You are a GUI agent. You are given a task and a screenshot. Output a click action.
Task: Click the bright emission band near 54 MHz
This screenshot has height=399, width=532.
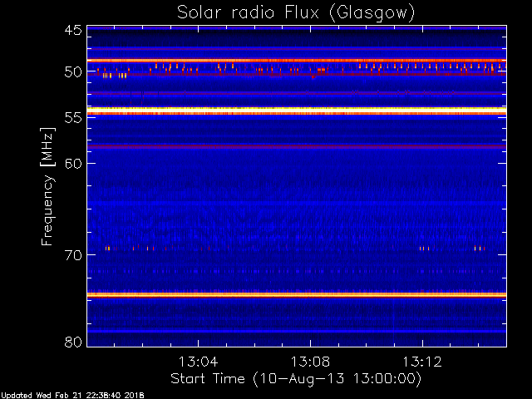click(296, 110)
